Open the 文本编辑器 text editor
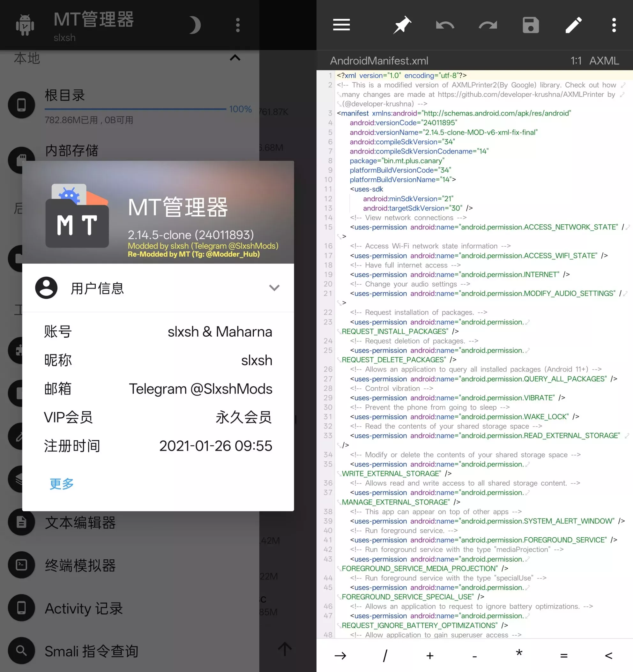 [x=80, y=523]
